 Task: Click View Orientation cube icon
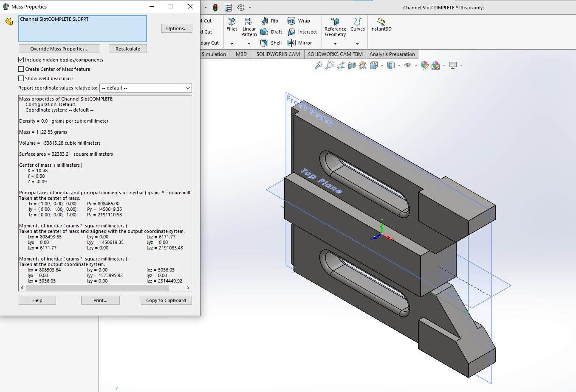(x=374, y=65)
